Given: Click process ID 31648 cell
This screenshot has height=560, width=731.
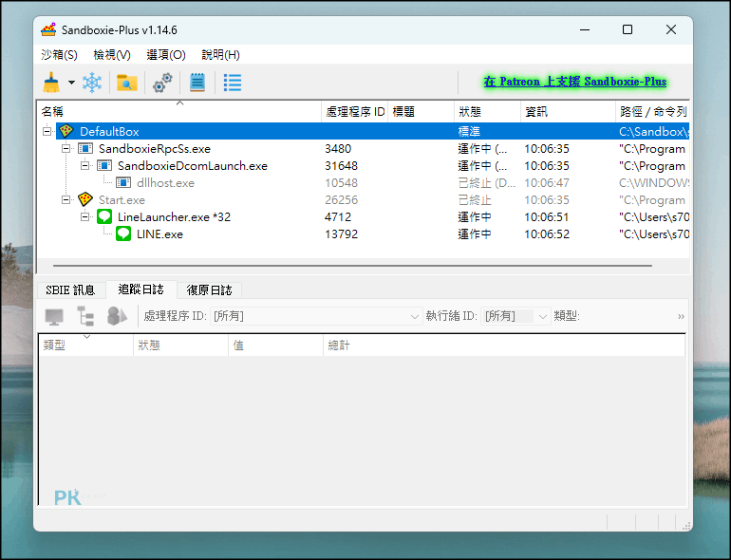Looking at the screenshot, I should (x=341, y=165).
